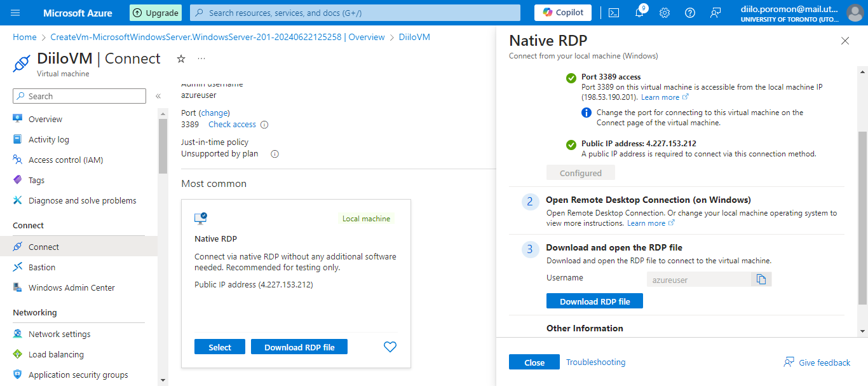Image resolution: width=868 pixels, height=386 pixels.
Task: Open the notifications bell
Action: pos(639,13)
